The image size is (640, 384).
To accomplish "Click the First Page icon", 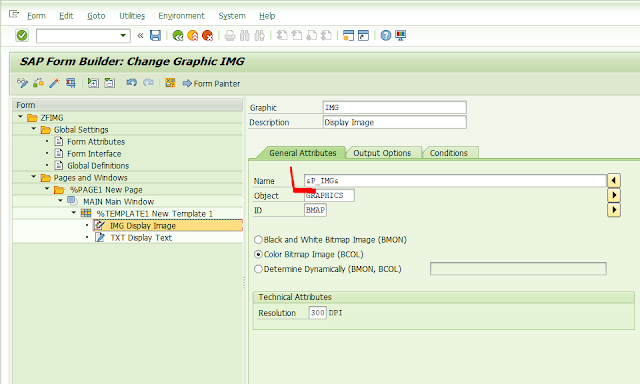I will 282,36.
